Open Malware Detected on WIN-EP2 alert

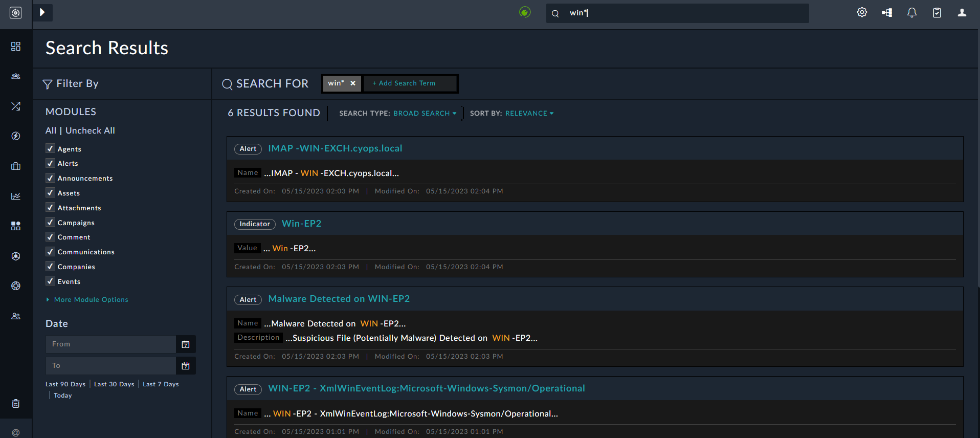[x=339, y=299]
